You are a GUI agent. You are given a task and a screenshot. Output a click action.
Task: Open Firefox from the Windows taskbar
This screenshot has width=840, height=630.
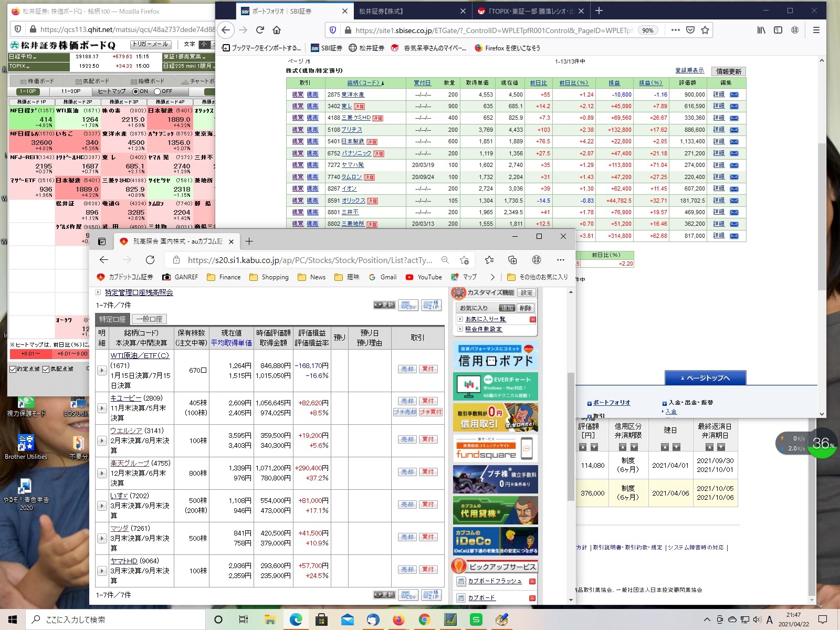click(398, 619)
